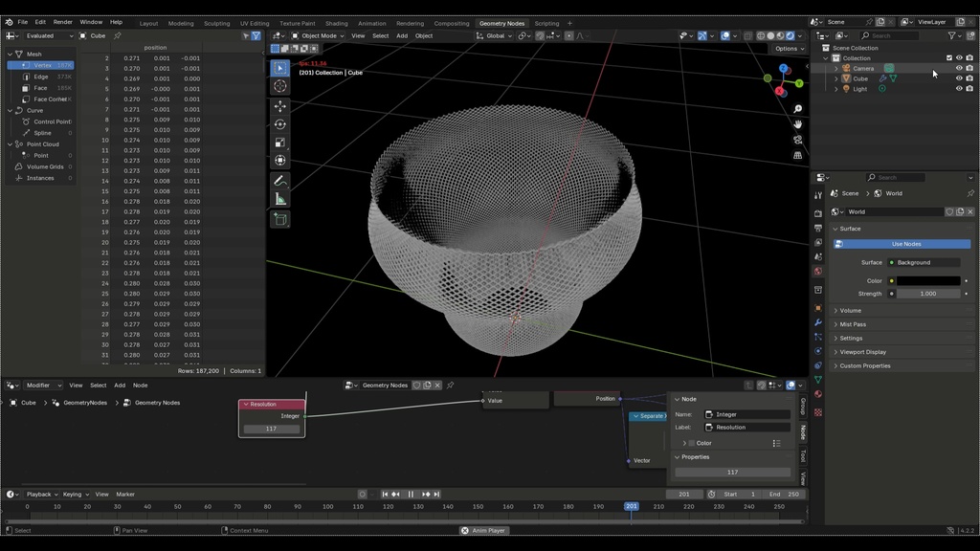Open the Render properties tab
Screen dimensions: 980x551
coord(818,213)
